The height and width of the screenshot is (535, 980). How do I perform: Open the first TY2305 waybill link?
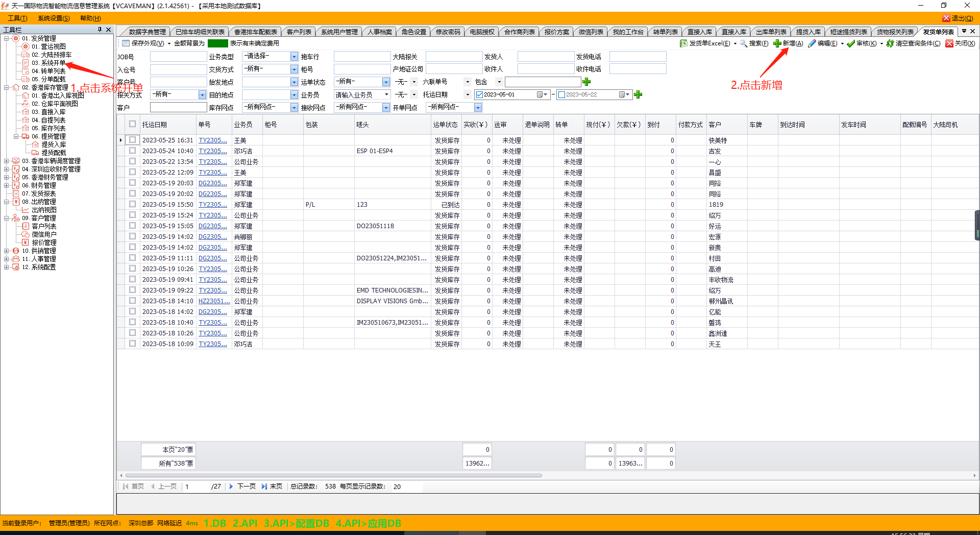coord(212,140)
